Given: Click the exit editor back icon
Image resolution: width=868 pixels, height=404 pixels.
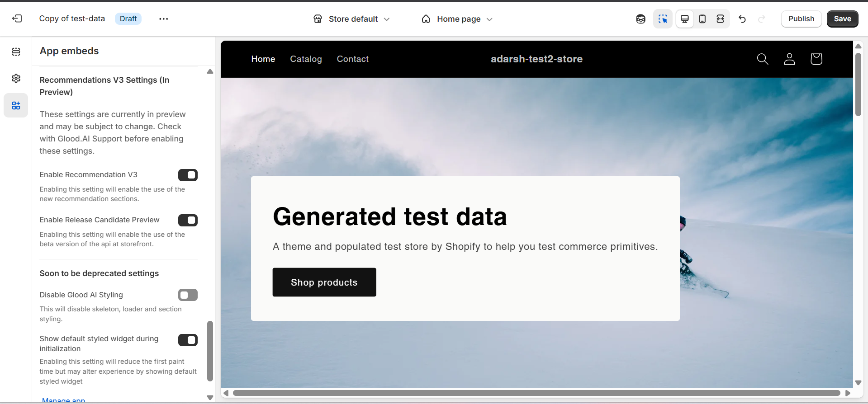Looking at the screenshot, I should click(x=17, y=19).
